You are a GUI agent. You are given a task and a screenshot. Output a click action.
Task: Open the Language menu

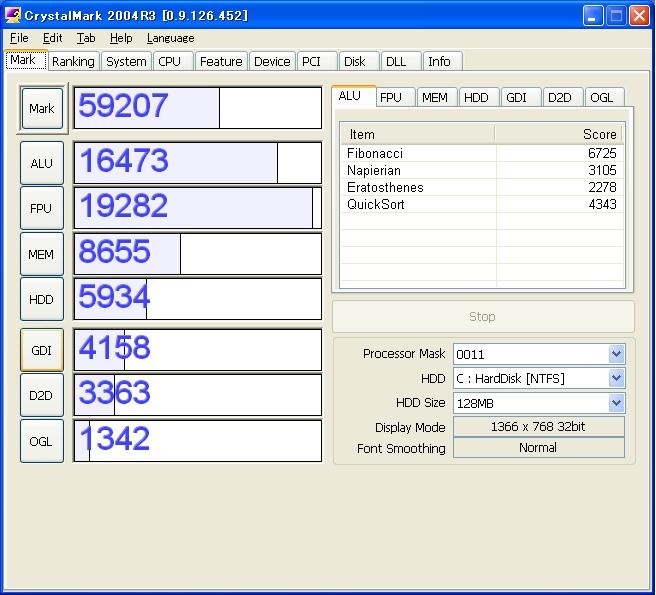170,38
